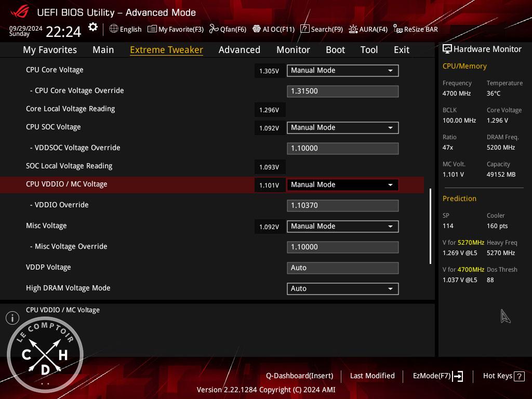Expand CPU SOC Voltage mode dropdown

[342, 128]
